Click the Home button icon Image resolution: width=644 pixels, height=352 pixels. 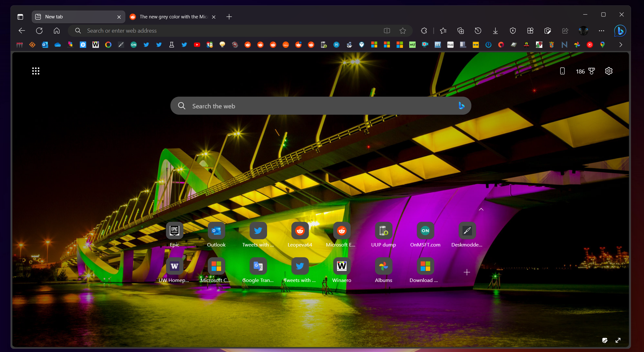[x=57, y=31]
